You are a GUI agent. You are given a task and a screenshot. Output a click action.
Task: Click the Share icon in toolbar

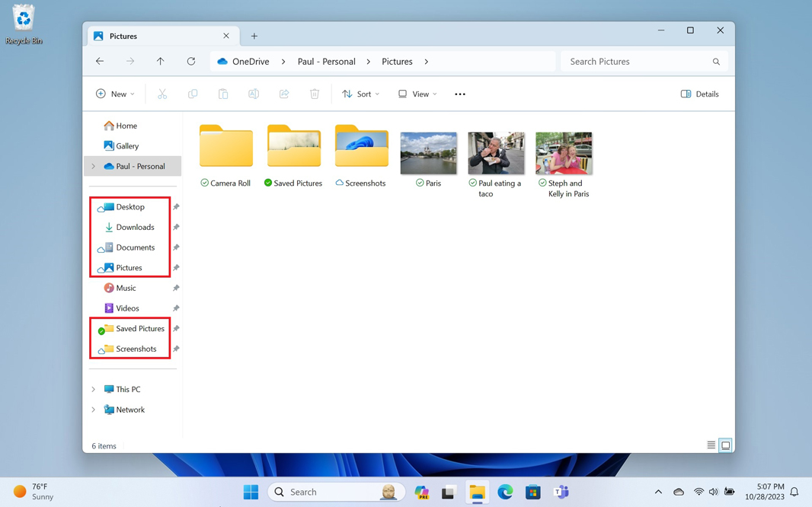[x=284, y=94]
